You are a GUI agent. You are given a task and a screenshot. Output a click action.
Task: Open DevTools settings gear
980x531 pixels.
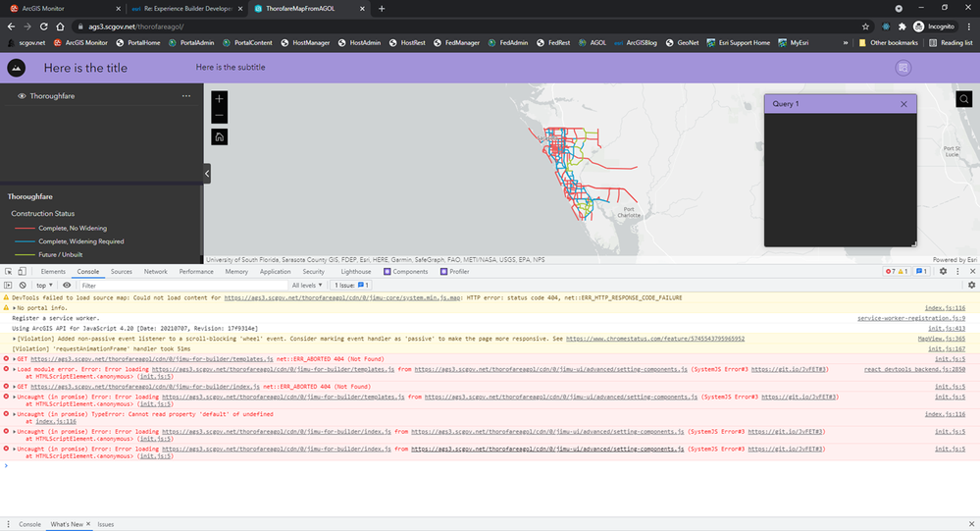943,272
